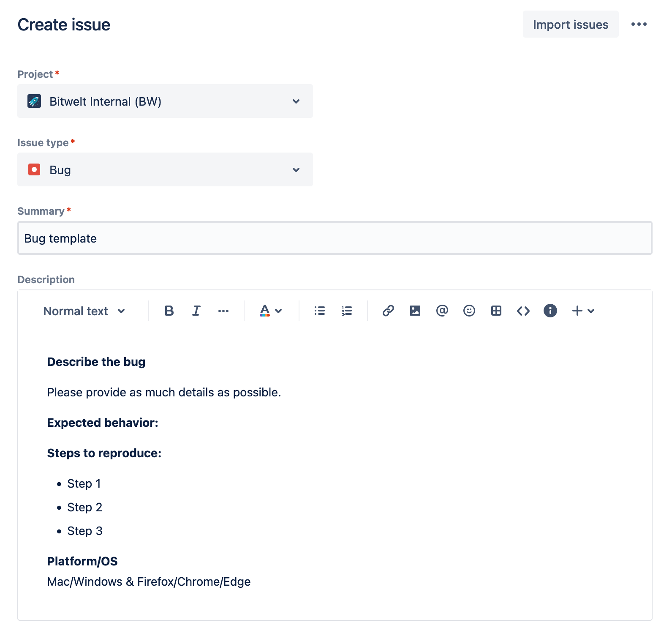Open more text formatting options
The height and width of the screenshot is (636, 672).
pos(223,311)
